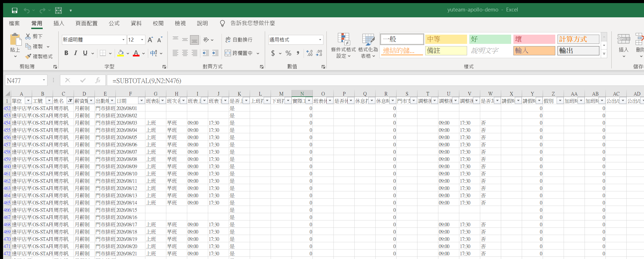Apply percent style to the cell

pyautogui.click(x=289, y=53)
